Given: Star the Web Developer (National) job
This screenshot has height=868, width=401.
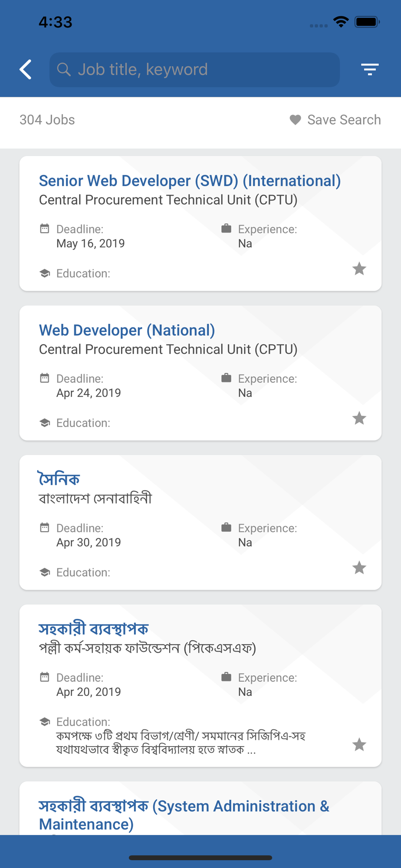Looking at the screenshot, I should click(x=359, y=418).
